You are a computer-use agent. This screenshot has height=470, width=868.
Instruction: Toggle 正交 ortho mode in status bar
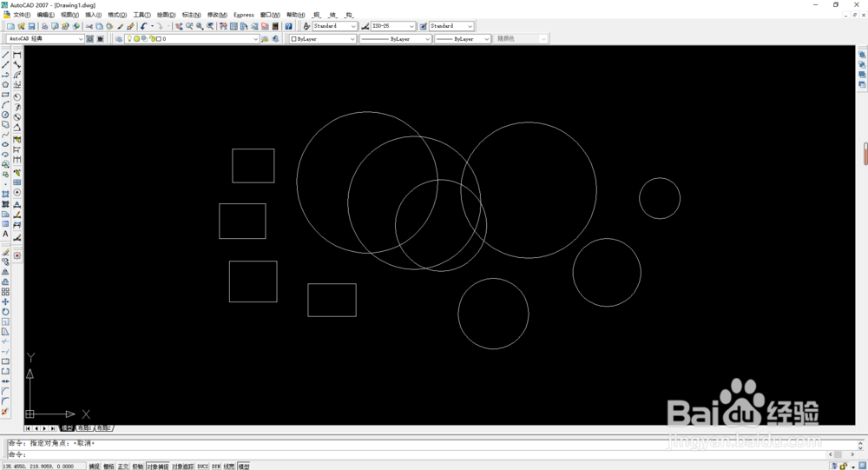point(123,467)
